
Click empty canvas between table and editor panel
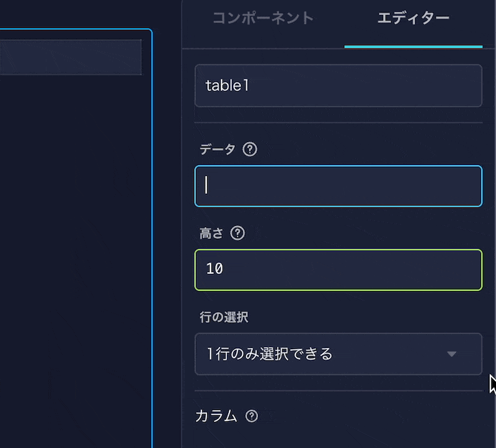point(167,248)
